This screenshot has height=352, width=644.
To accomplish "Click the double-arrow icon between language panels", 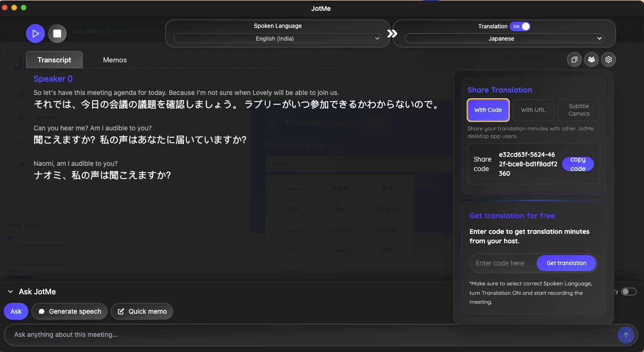I will pyautogui.click(x=392, y=34).
